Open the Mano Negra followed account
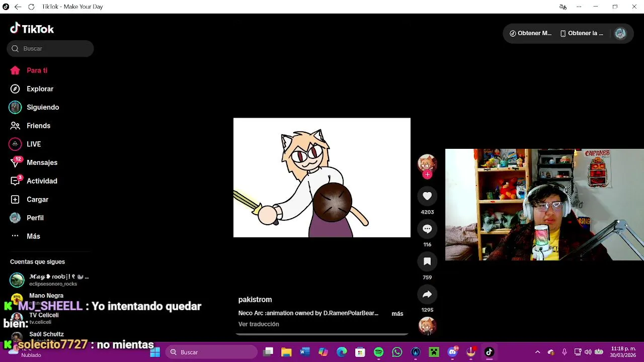644x362 pixels. point(46,296)
